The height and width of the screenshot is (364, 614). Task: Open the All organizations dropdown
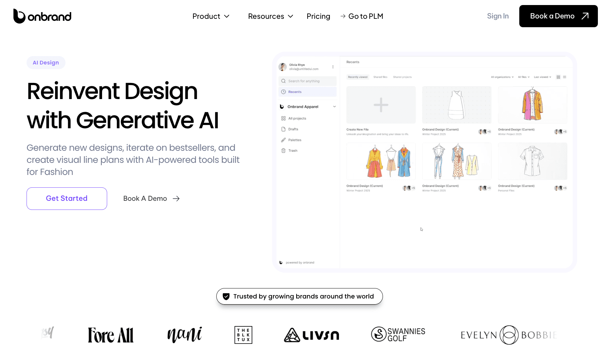click(502, 77)
